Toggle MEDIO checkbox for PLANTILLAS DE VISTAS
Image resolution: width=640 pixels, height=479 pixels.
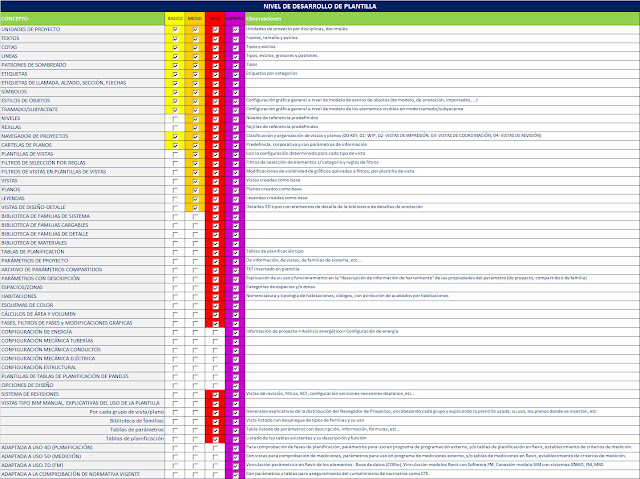(x=195, y=153)
